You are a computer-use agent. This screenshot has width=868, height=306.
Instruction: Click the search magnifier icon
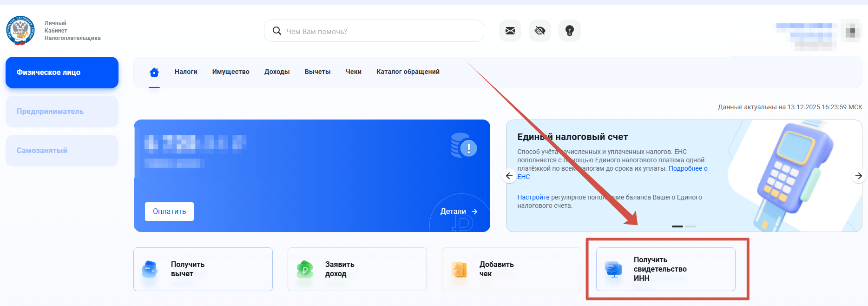point(277,31)
